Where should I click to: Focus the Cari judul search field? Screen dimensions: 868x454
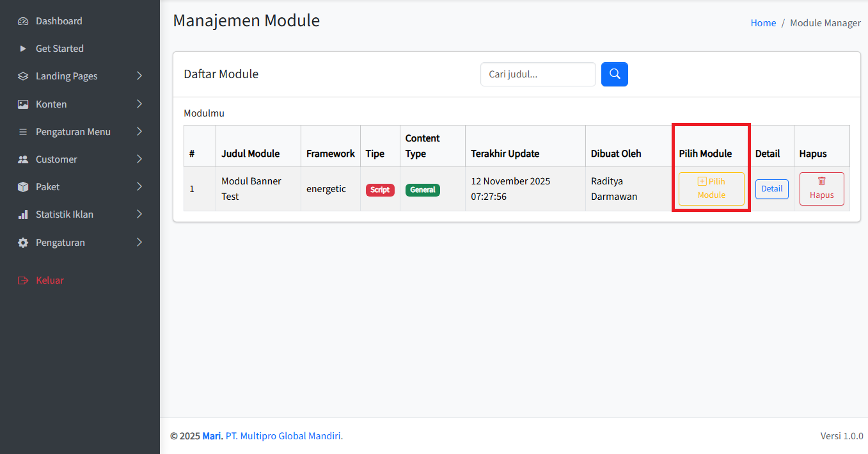point(538,74)
